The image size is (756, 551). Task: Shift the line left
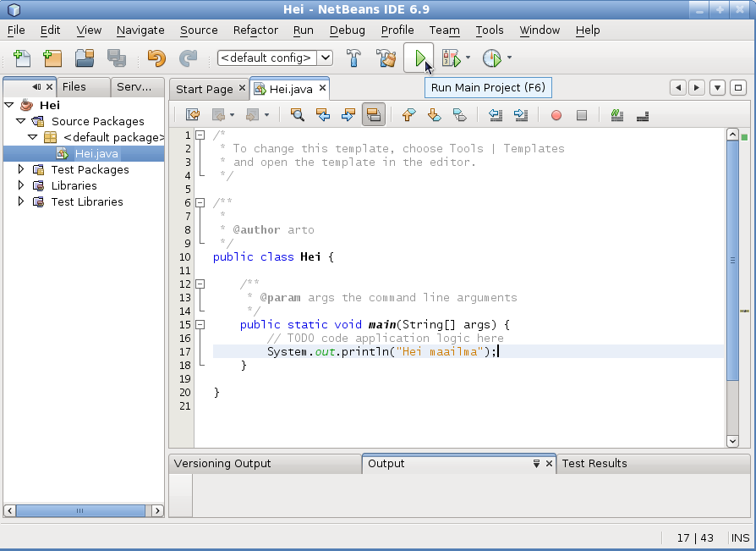click(496, 115)
